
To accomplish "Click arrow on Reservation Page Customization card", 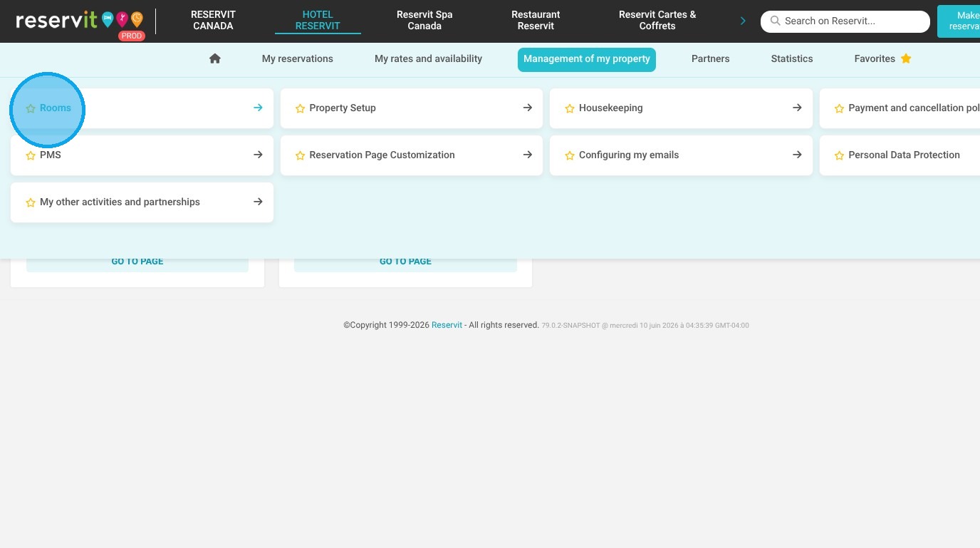I will tap(528, 155).
